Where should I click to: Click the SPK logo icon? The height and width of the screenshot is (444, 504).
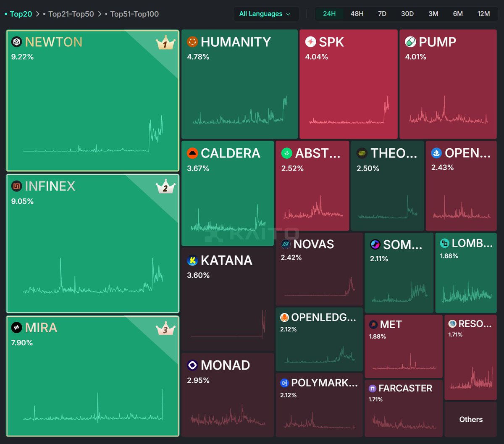click(x=310, y=42)
